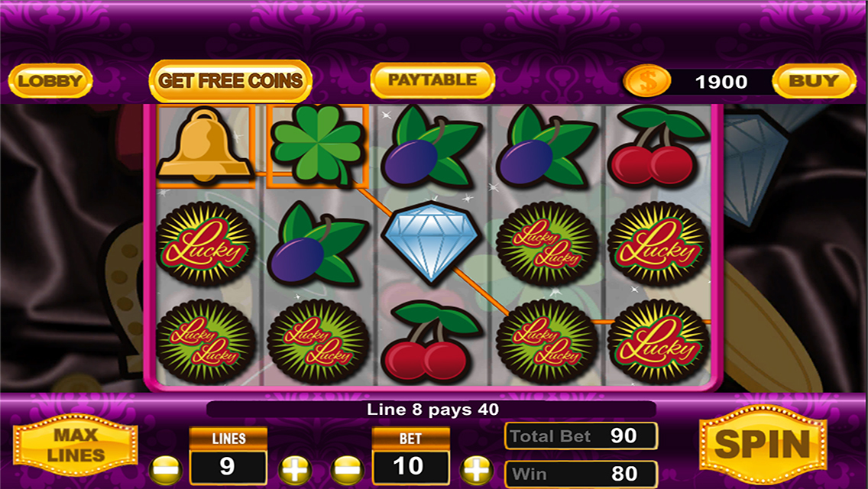The image size is (868, 489).
Task: Click the Lucky symbol in the first reel's middle row
Action: [x=206, y=244]
